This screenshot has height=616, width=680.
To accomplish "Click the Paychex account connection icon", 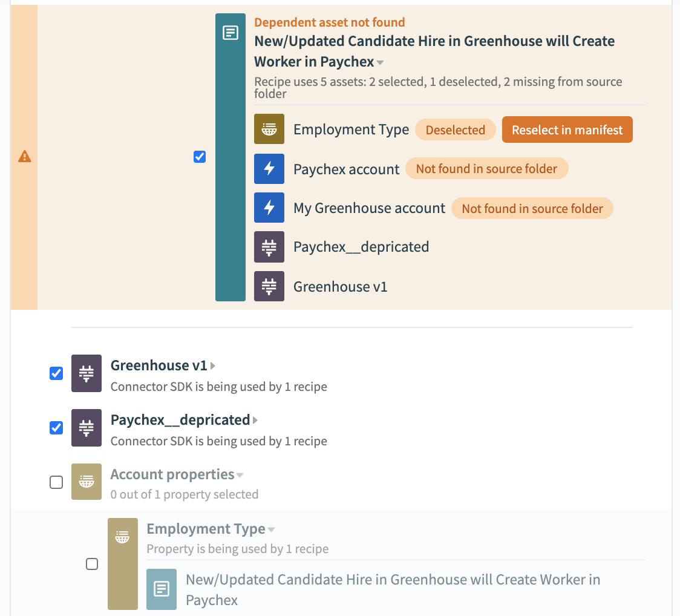I will coord(269,169).
